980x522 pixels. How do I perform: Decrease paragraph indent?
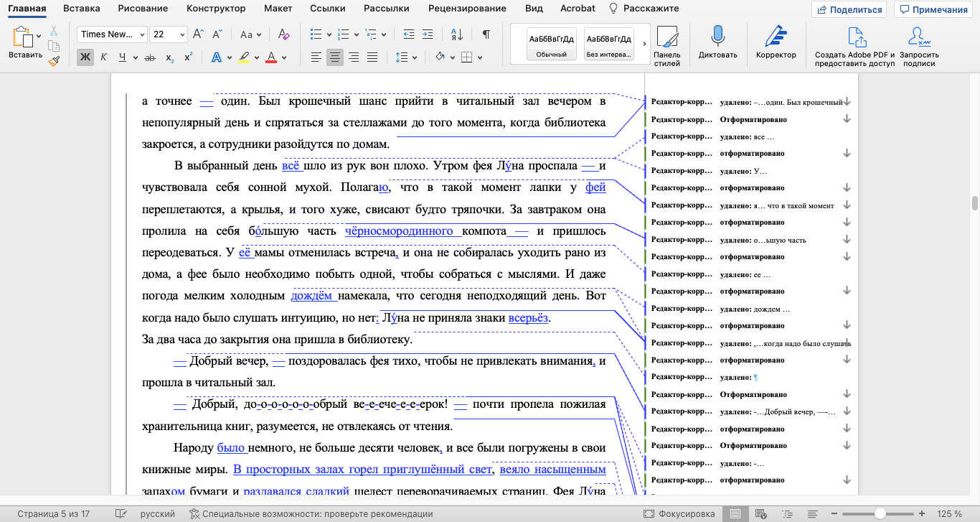pyautogui.click(x=409, y=34)
